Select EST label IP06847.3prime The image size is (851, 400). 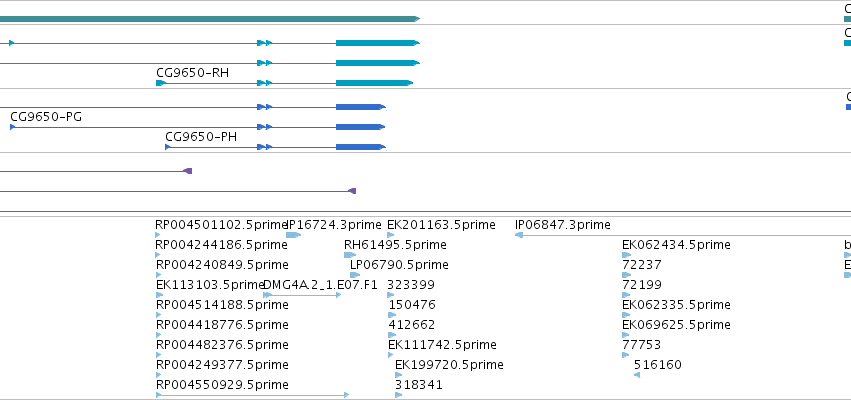tap(562, 225)
